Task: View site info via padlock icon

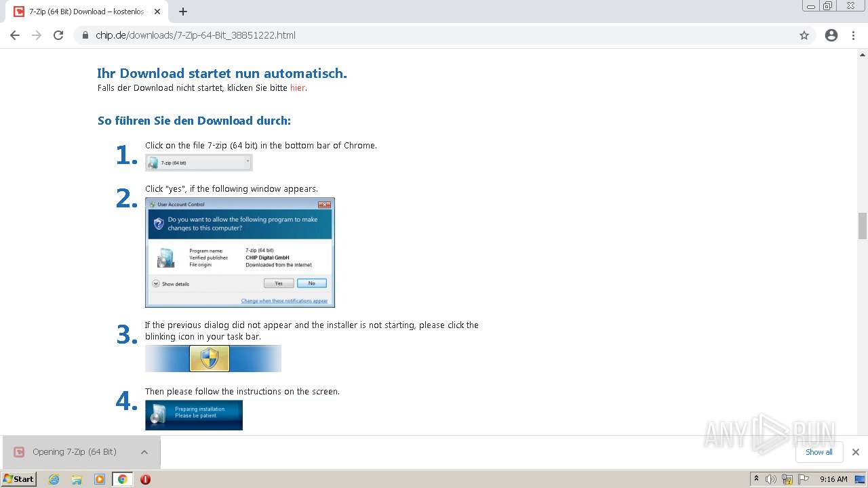Action: (x=85, y=35)
